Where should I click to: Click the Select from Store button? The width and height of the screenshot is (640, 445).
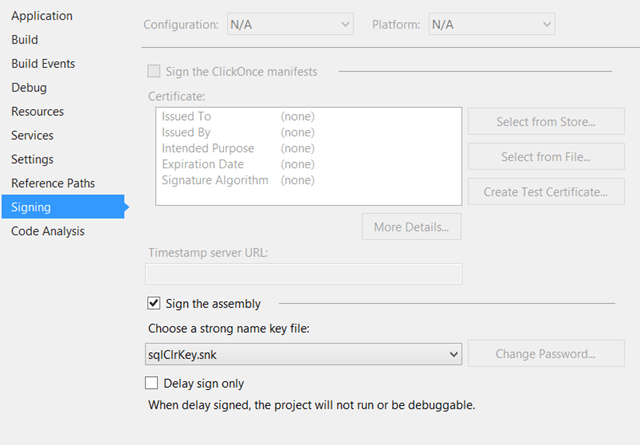(546, 123)
